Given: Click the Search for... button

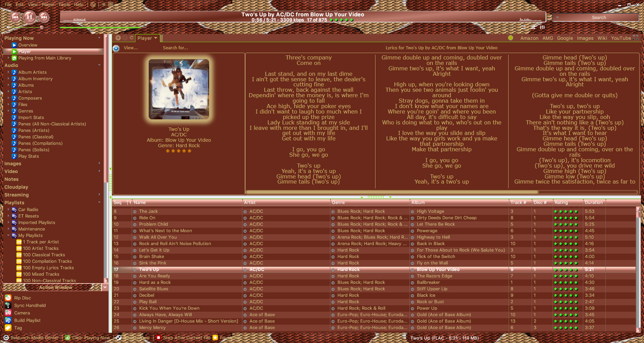Looking at the screenshot, I should pyautogui.click(x=175, y=48).
